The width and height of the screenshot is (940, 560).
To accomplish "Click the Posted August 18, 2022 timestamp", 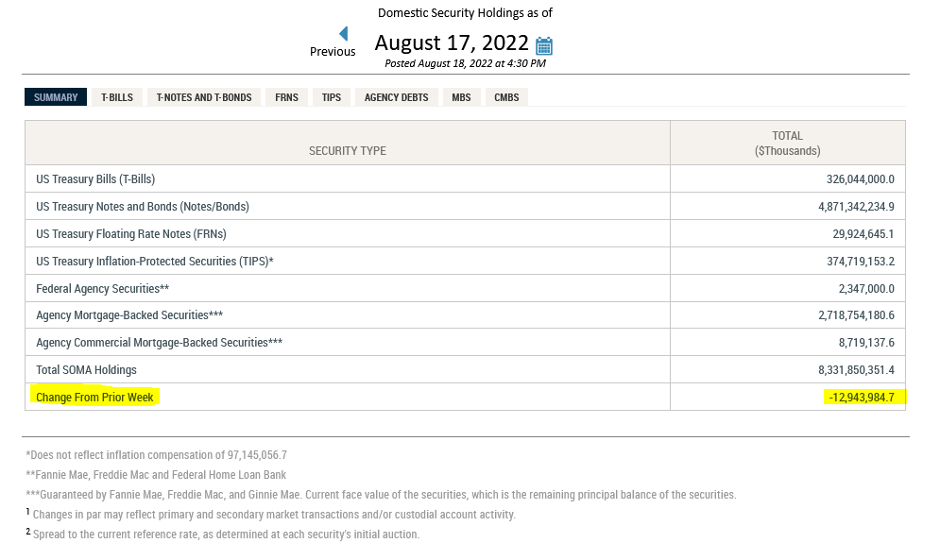I will pos(465,63).
